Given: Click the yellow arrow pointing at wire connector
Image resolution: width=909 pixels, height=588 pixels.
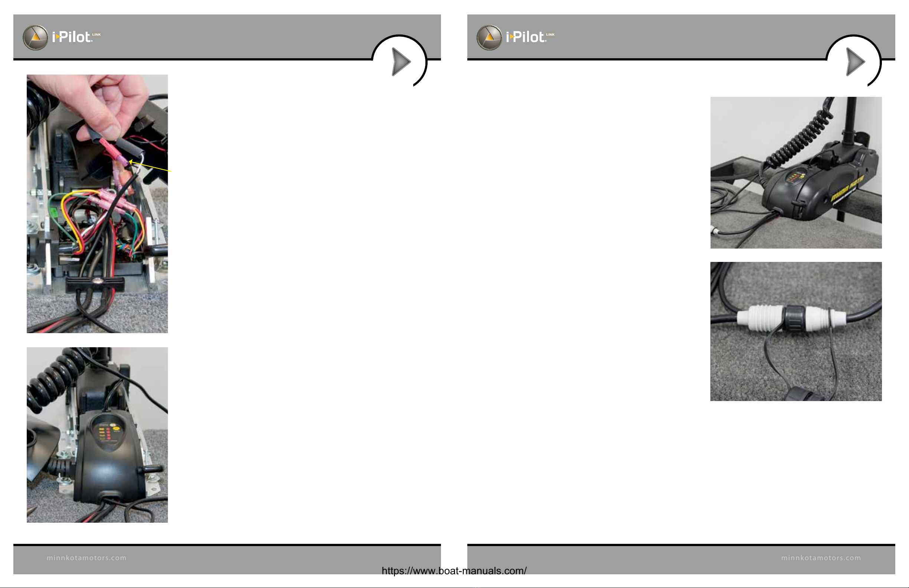Looking at the screenshot, I should coord(150,167).
